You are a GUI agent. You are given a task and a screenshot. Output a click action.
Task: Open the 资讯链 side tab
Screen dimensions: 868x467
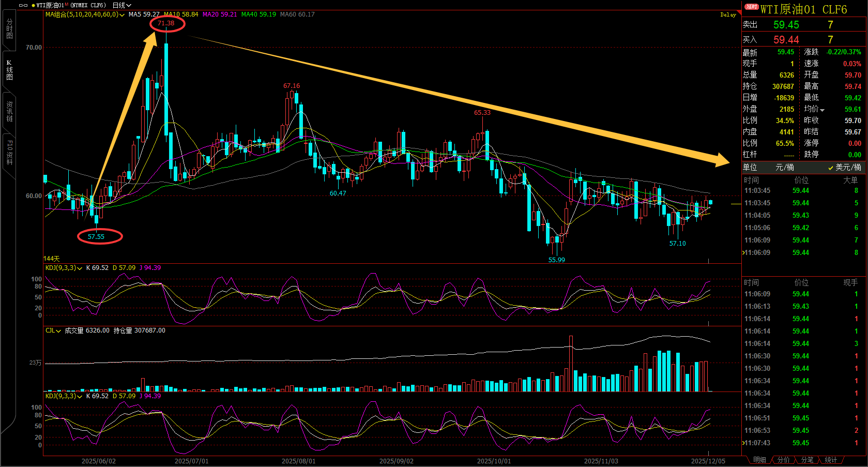(x=9, y=111)
